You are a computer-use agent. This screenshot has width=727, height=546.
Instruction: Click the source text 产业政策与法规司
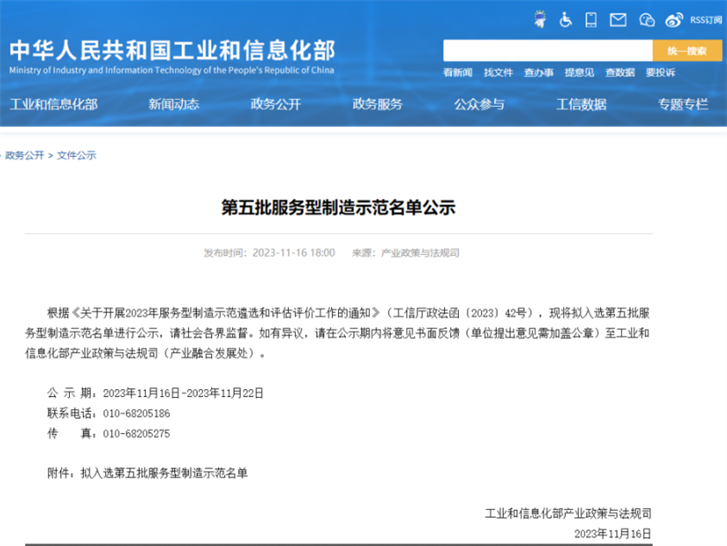[420, 253]
